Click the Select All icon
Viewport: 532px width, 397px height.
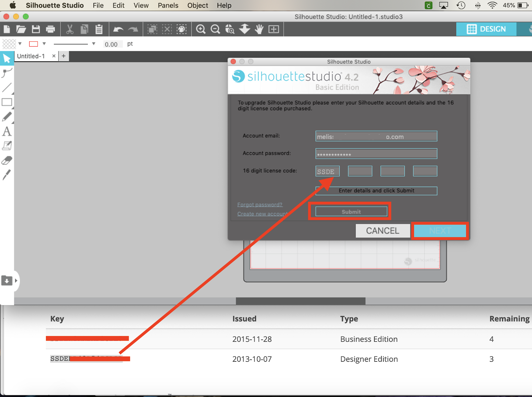click(x=152, y=29)
